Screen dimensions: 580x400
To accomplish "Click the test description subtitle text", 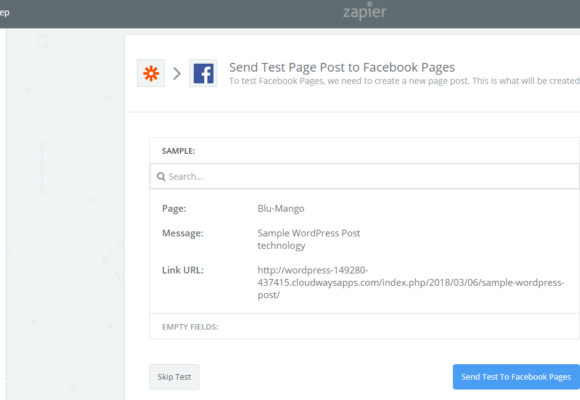I will point(404,81).
